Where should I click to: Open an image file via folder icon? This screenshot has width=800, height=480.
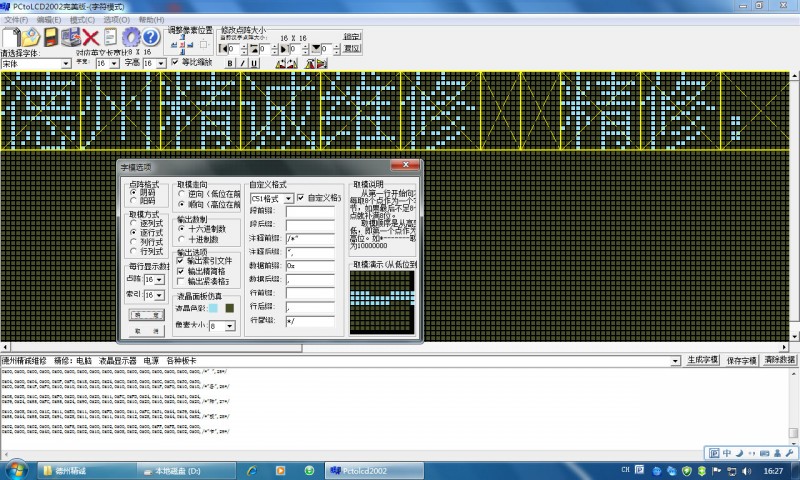click(31, 37)
